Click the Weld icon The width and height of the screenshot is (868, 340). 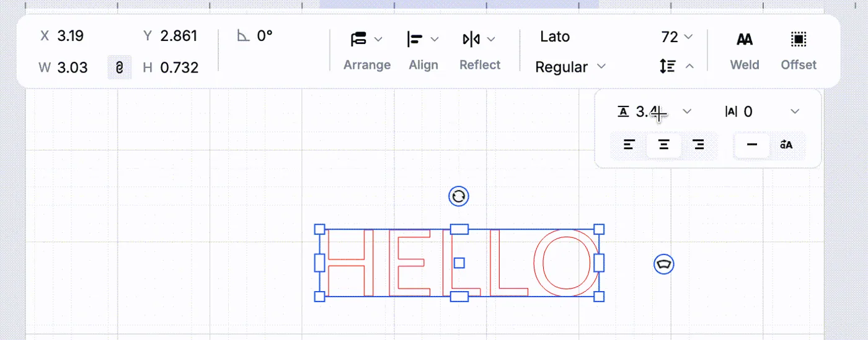(745, 40)
